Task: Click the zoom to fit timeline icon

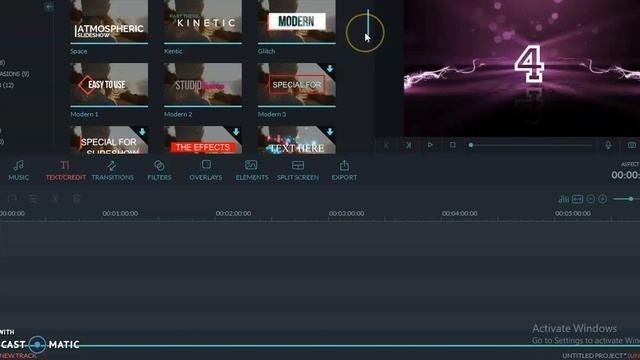Action: 578,199
